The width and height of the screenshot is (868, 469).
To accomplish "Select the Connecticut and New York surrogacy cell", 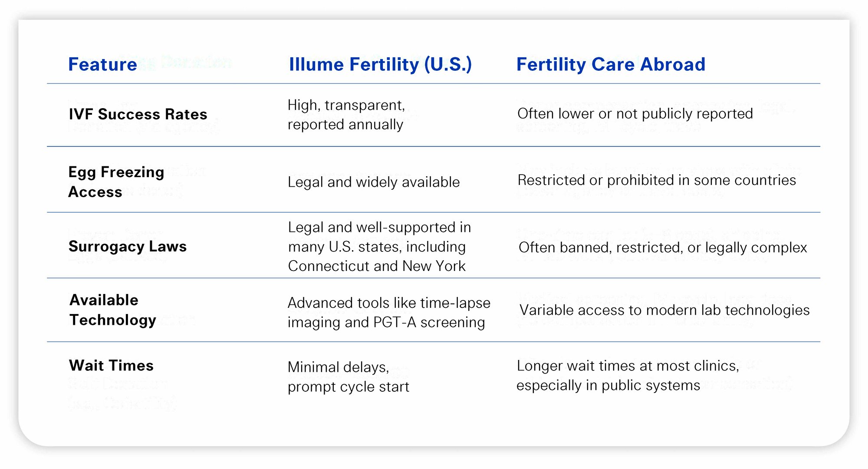I will tap(379, 246).
